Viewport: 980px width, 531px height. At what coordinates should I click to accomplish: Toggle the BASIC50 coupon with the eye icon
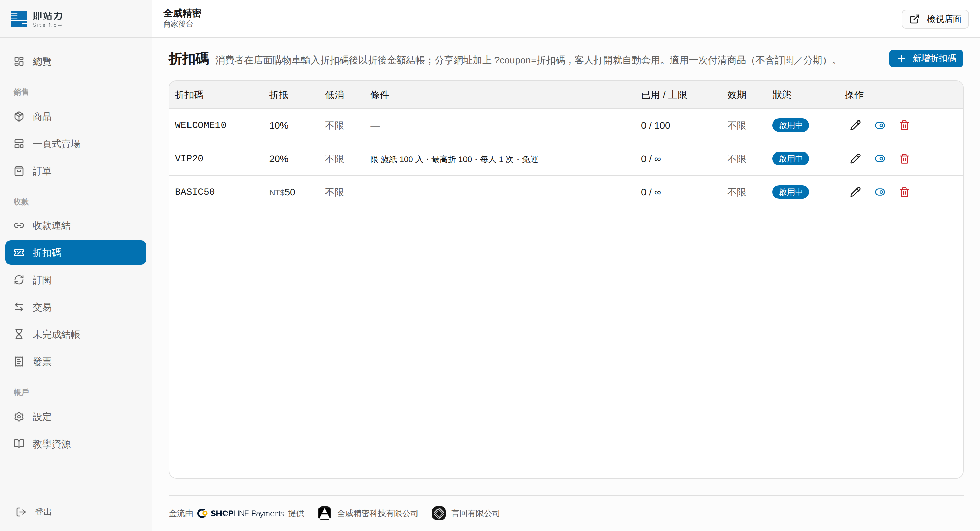[880, 192]
